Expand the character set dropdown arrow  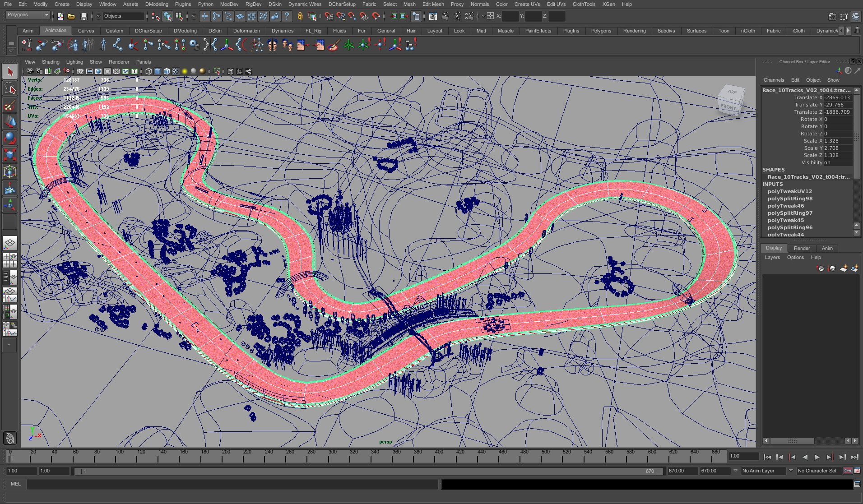point(791,471)
